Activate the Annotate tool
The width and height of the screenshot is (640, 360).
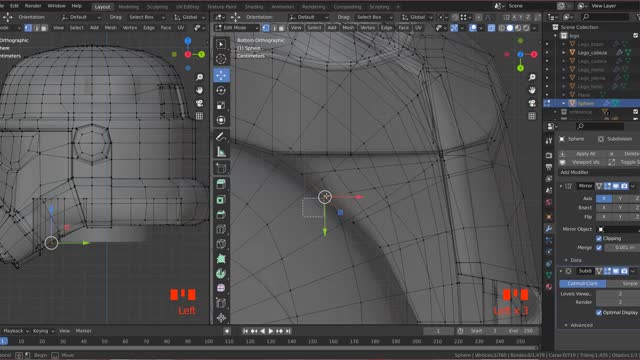[x=221, y=136]
